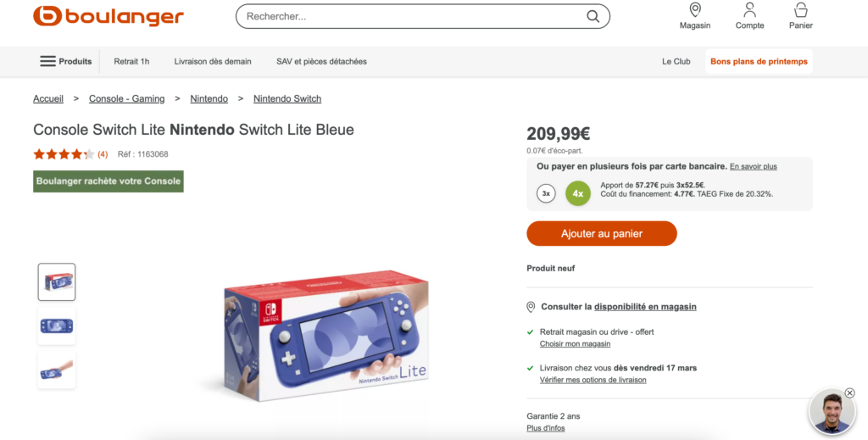Image resolution: width=868 pixels, height=440 pixels.
Task: Expand Vérifier mes options de livraison
Action: [x=593, y=380]
